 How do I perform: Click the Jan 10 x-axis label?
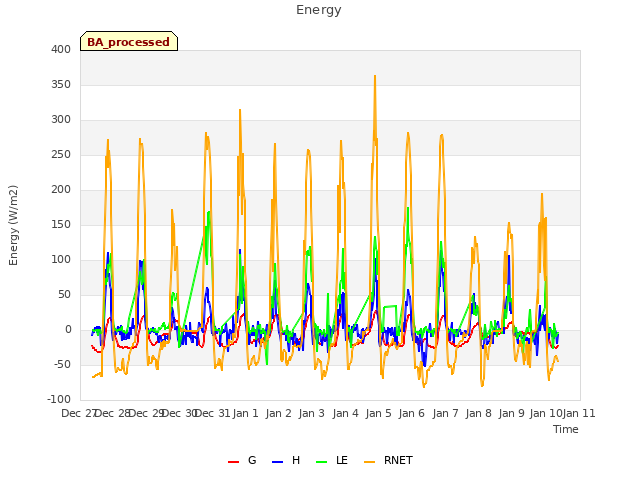[x=546, y=414]
